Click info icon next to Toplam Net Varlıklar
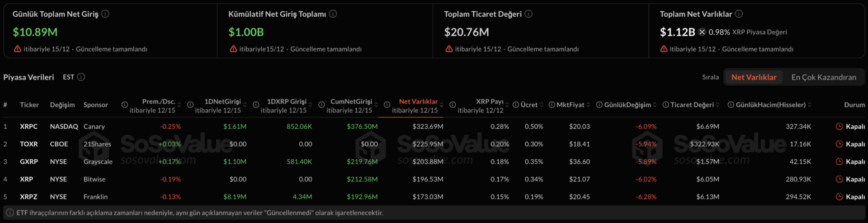 click(739, 14)
